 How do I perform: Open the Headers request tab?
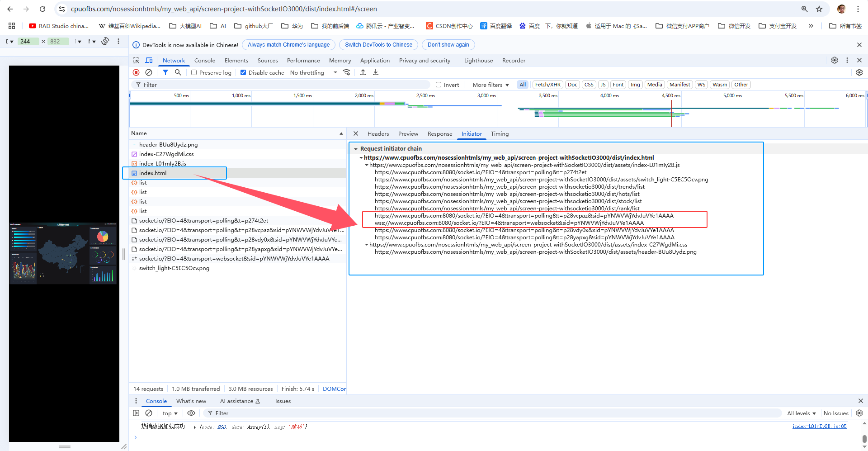[x=378, y=133]
